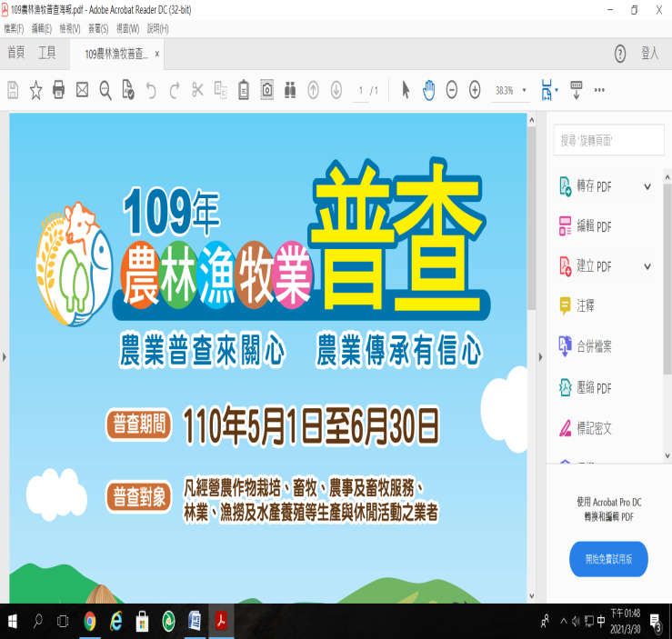Click the 開始免費試用版 button
672x639 pixels.
pyautogui.click(x=608, y=559)
